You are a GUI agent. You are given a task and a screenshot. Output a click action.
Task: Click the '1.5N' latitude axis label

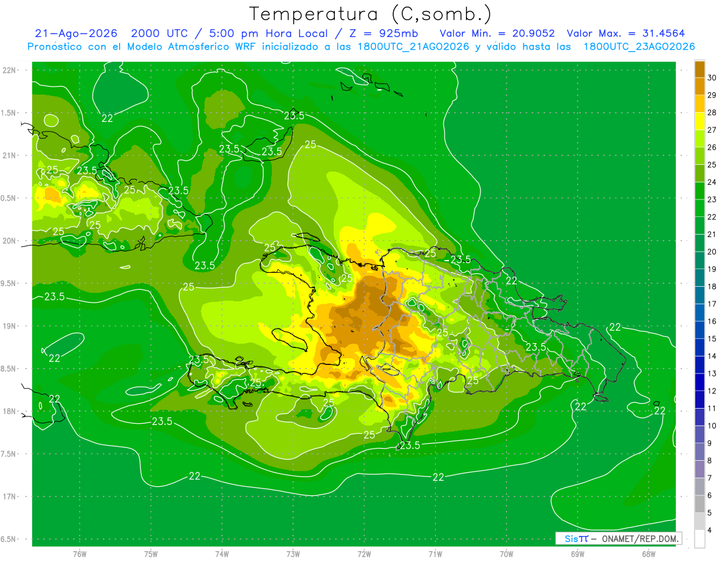[10, 113]
